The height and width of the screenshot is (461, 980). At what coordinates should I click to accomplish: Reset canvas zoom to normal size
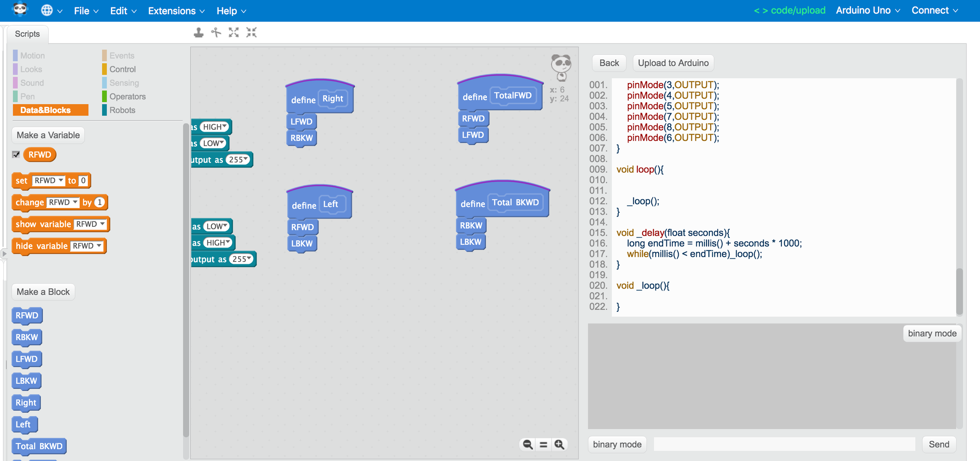click(x=543, y=444)
